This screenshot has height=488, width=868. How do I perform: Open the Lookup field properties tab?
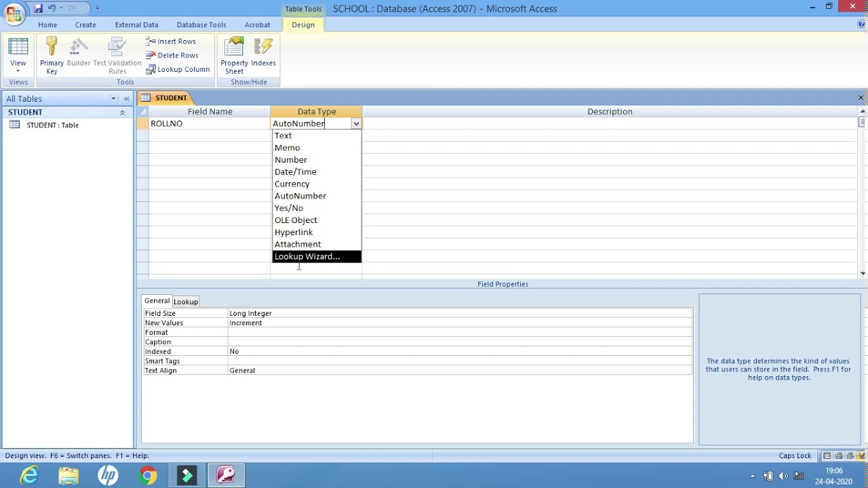click(x=185, y=302)
